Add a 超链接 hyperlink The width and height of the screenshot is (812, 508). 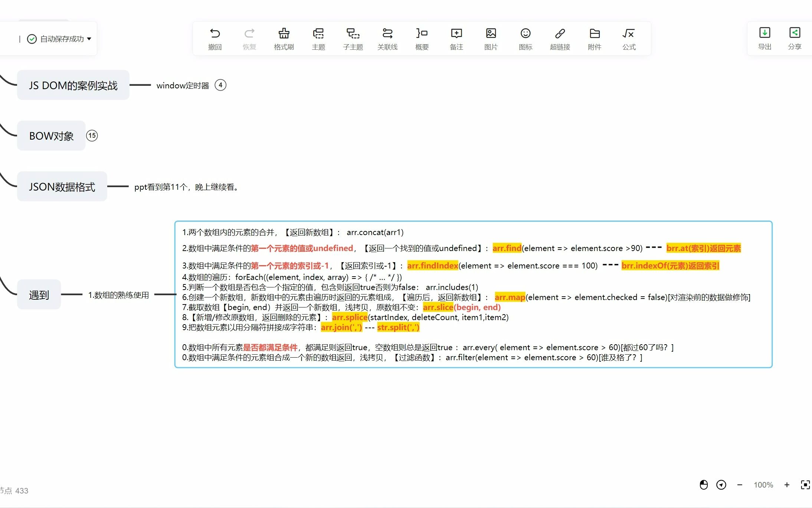pos(560,39)
